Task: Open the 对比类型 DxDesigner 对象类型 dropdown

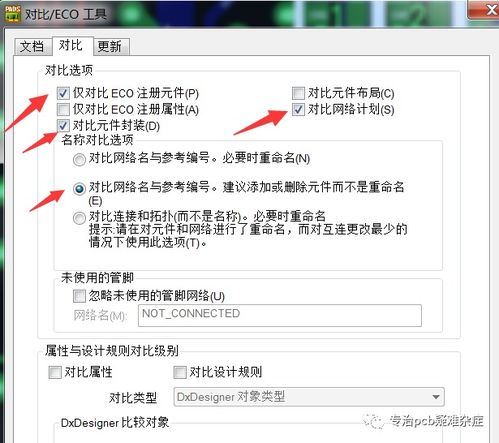Action: 309,397
